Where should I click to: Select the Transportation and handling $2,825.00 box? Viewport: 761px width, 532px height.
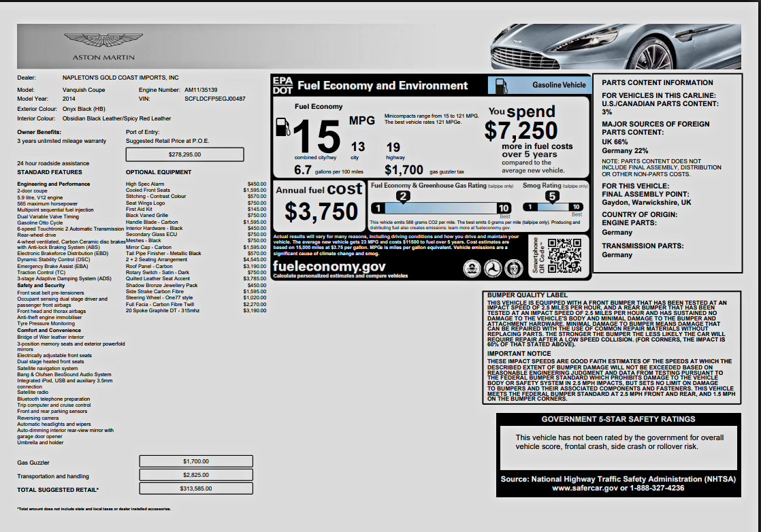[x=196, y=475]
